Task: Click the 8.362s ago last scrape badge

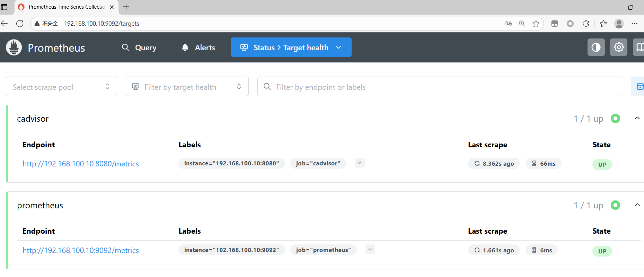Action: (494, 164)
